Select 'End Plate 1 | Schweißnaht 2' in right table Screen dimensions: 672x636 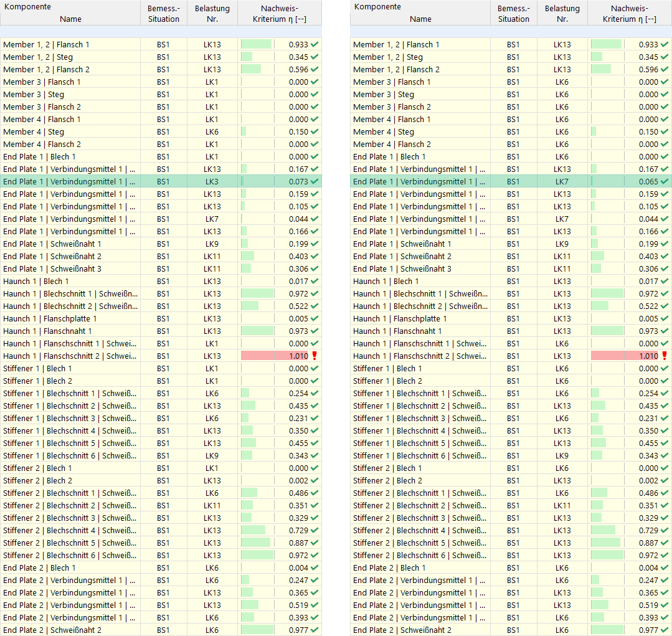(402, 256)
